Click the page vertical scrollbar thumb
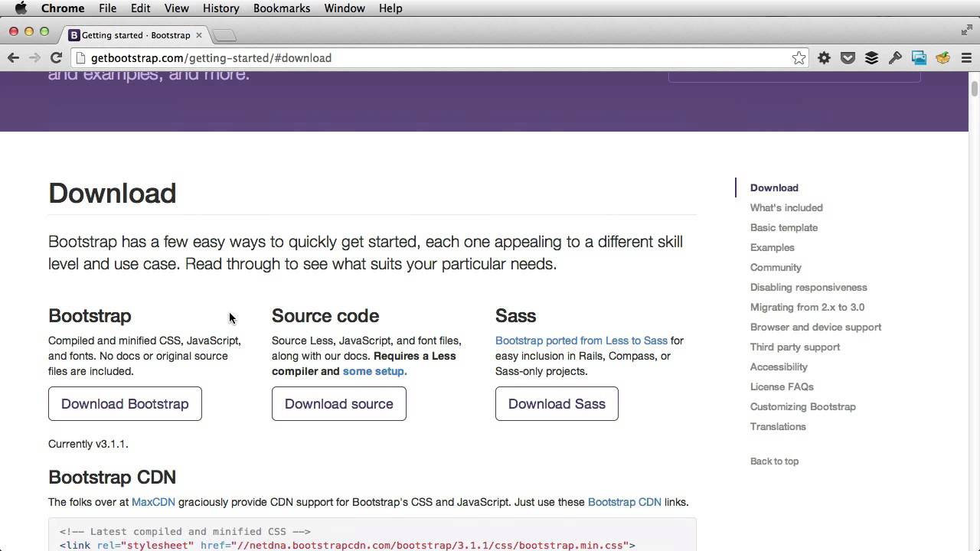Image resolution: width=980 pixels, height=551 pixels. [x=975, y=87]
